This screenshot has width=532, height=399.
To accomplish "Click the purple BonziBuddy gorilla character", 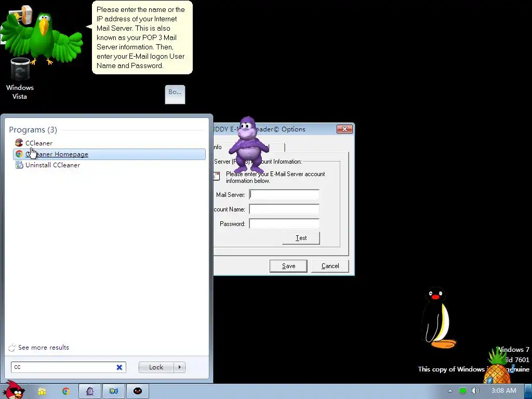I will [248, 145].
